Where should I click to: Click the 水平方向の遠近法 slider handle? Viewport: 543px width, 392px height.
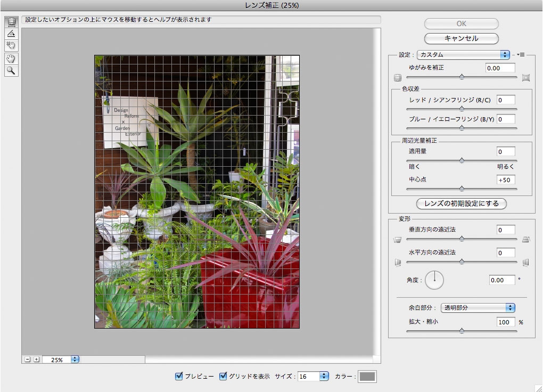(462, 262)
